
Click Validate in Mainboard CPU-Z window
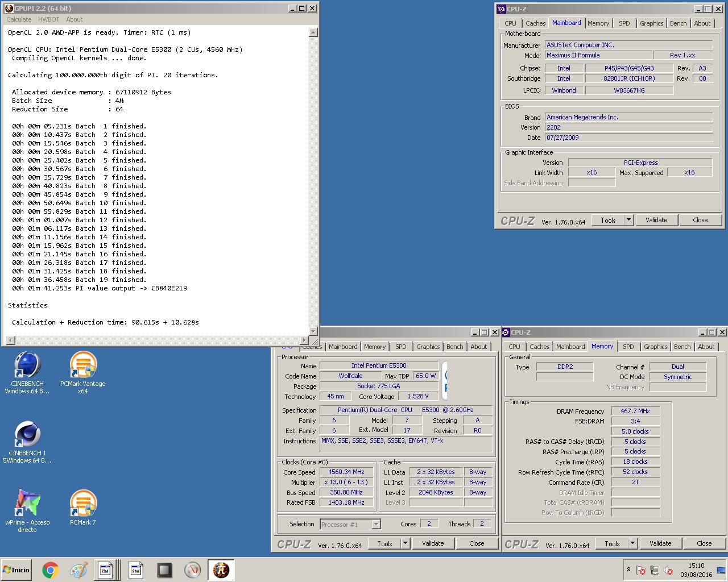pyautogui.click(x=656, y=220)
